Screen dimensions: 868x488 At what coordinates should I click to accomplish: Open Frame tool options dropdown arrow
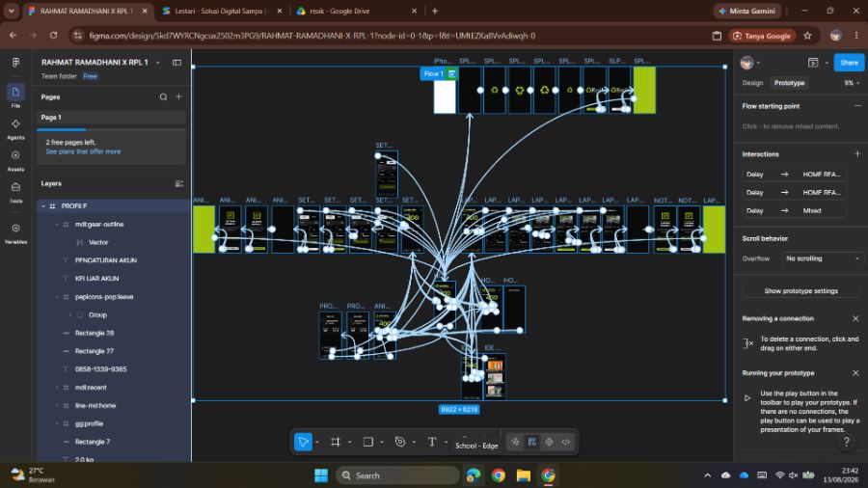(349, 442)
